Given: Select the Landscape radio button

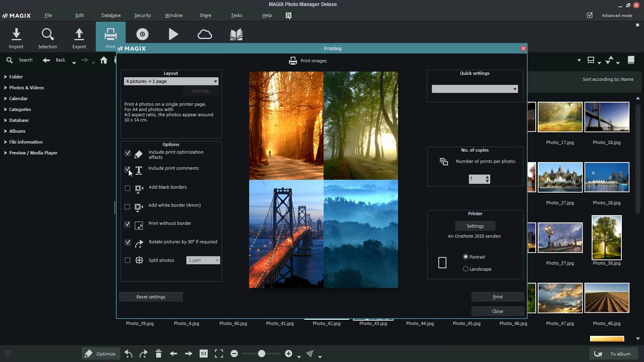Looking at the screenshot, I should point(465,268).
